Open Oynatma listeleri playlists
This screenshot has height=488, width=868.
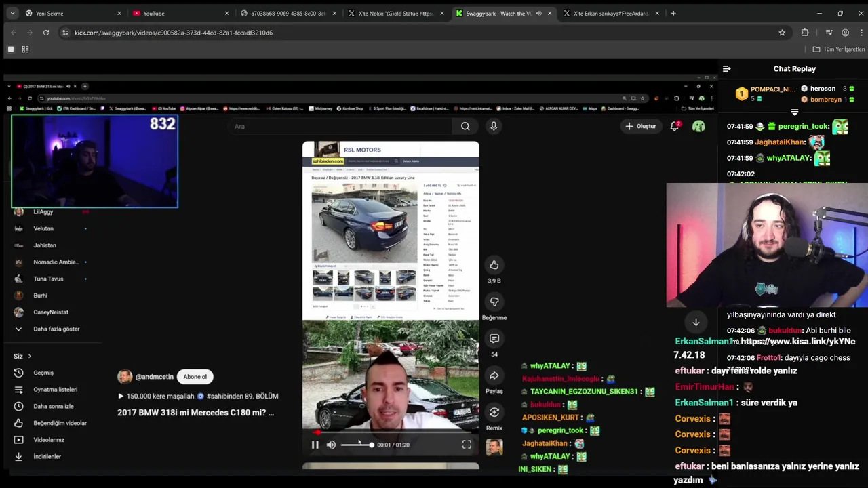tap(56, 390)
